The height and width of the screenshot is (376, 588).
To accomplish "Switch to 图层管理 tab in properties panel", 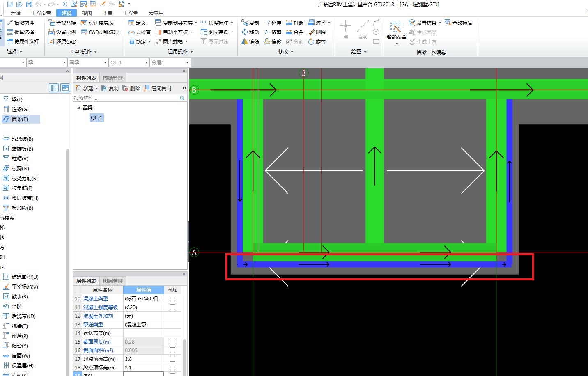I will click(113, 281).
